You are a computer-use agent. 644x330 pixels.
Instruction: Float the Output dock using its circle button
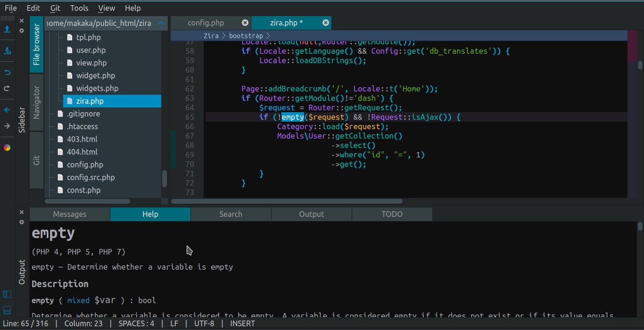[x=22, y=222]
